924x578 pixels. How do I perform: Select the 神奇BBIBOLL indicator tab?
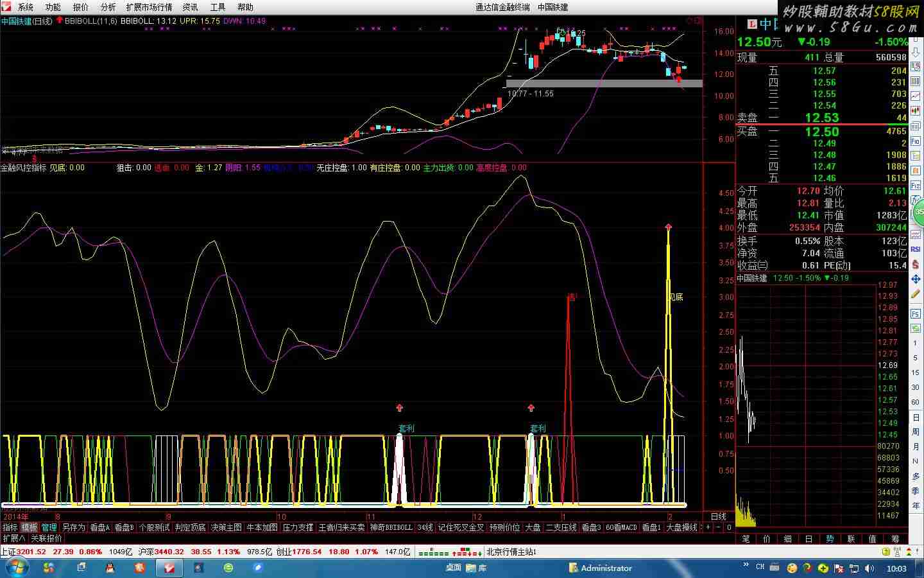[x=391, y=527]
